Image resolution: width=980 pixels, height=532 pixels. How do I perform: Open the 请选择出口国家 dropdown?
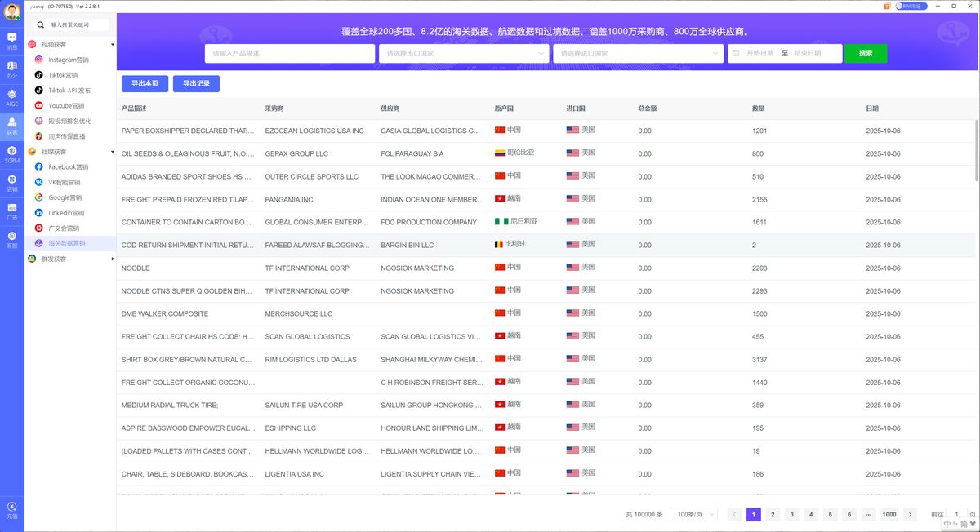pos(464,54)
